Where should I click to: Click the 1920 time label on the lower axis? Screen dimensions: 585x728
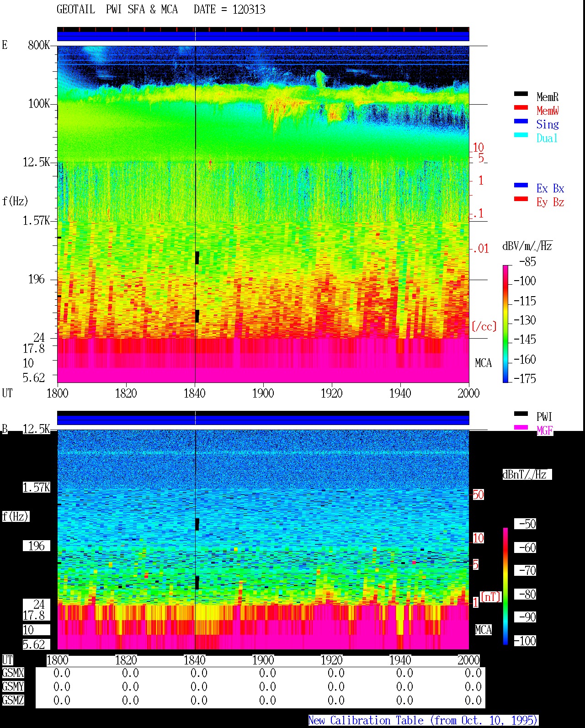pyautogui.click(x=332, y=660)
